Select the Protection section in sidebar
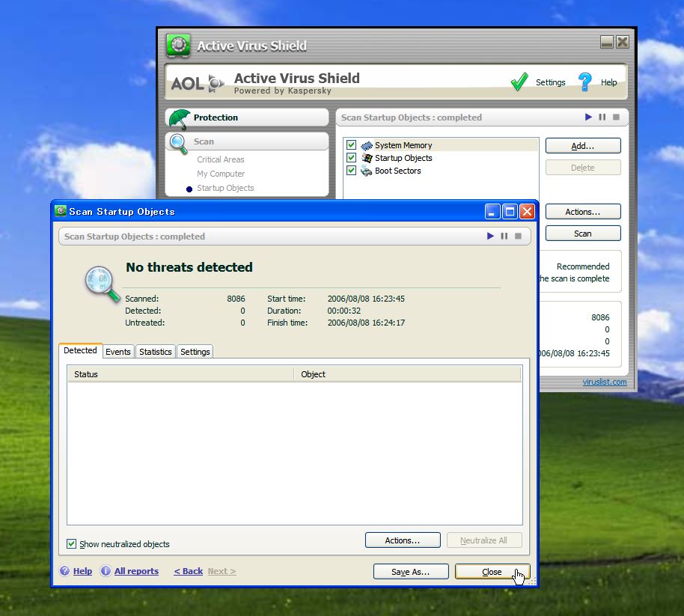The image size is (684, 616). 247,118
